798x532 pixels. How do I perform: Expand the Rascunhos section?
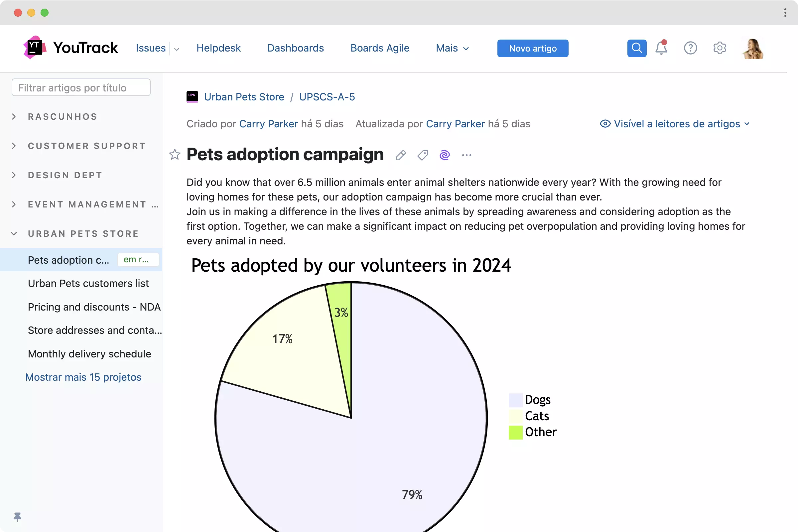pos(14,117)
